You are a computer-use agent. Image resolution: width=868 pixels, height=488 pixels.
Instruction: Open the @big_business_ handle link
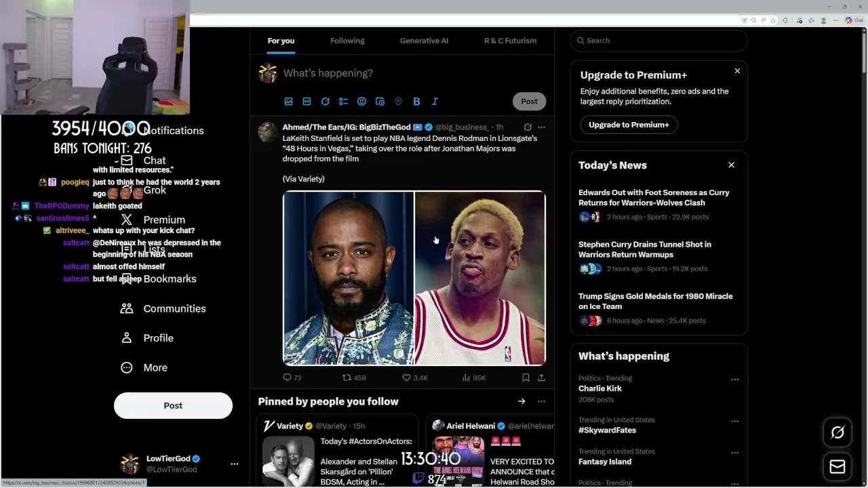coord(462,127)
